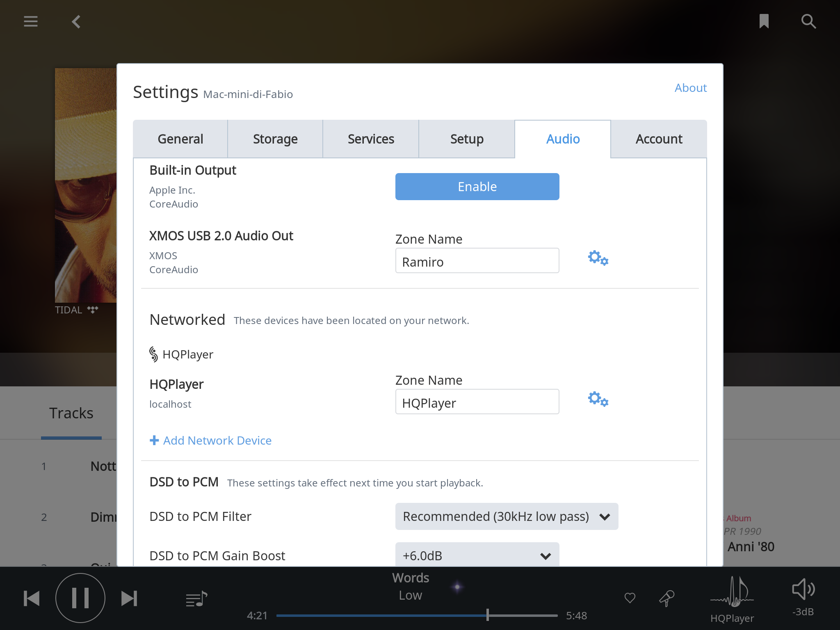This screenshot has height=630, width=840.
Task: Click the playback progress seek bar
Action: pyautogui.click(x=417, y=616)
